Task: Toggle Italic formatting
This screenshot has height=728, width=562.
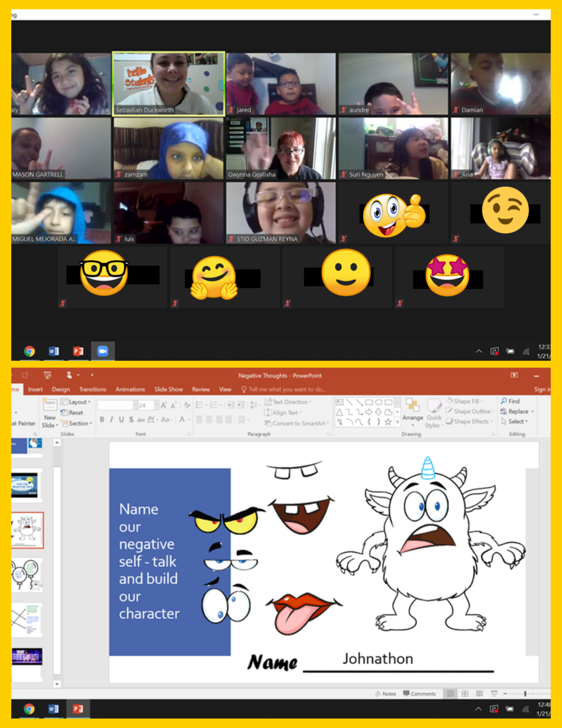Action: pyautogui.click(x=112, y=420)
